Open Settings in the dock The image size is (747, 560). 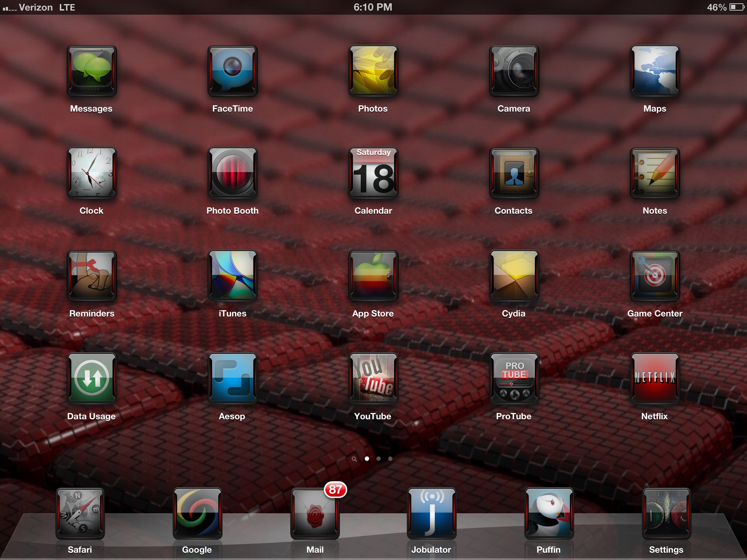pyautogui.click(x=666, y=514)
